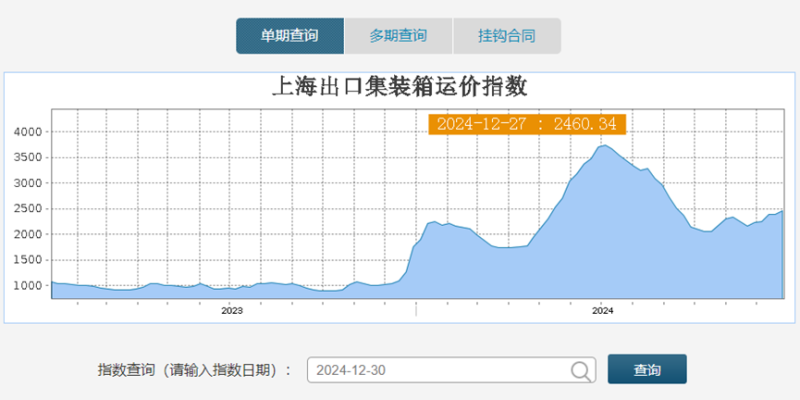Click the 指数查询 label beside the date field
800x400 pixels.
click(x=195, y=371)
